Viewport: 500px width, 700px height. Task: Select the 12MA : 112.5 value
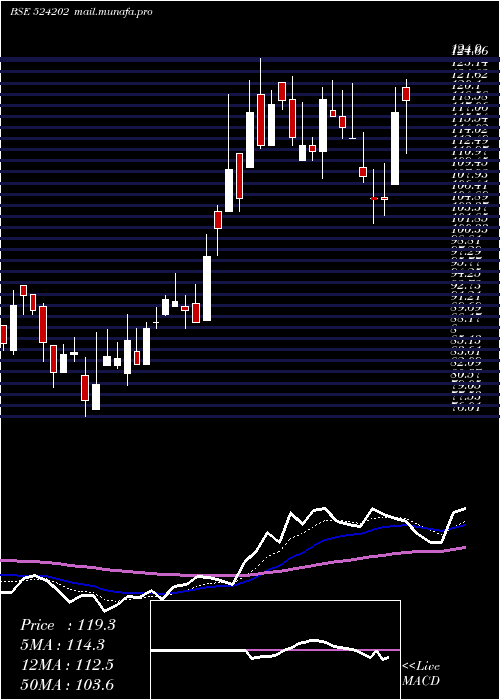[x=67, y=664]
